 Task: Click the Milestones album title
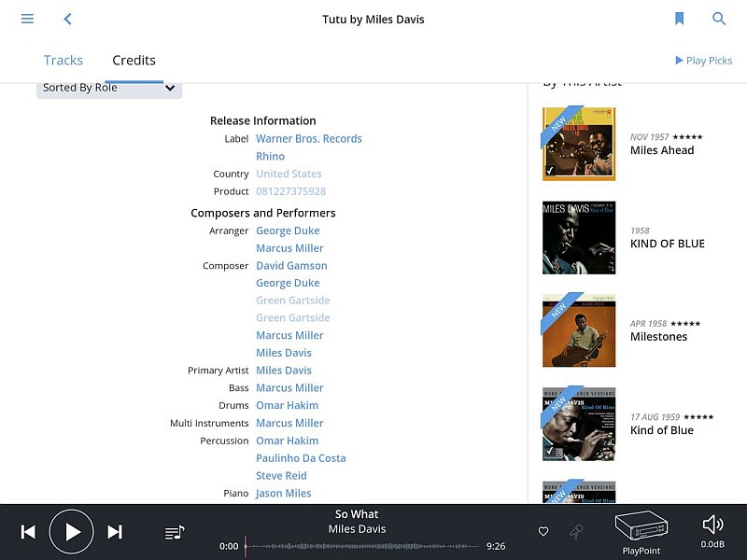[658, 337]
